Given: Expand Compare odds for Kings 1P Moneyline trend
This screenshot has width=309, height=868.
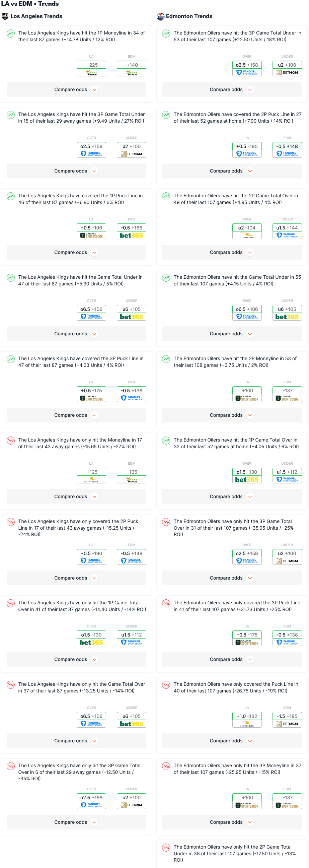Looking at the screenshot, I should pyautogui.click(x=95, y=90).
